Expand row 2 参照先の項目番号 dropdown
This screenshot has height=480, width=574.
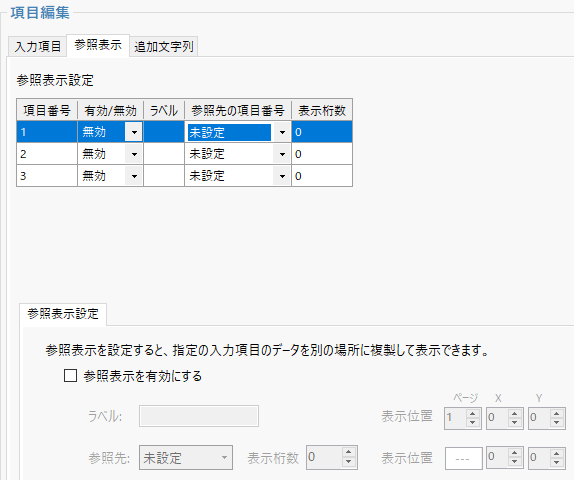pyautogui.click(x=282, y=154)
